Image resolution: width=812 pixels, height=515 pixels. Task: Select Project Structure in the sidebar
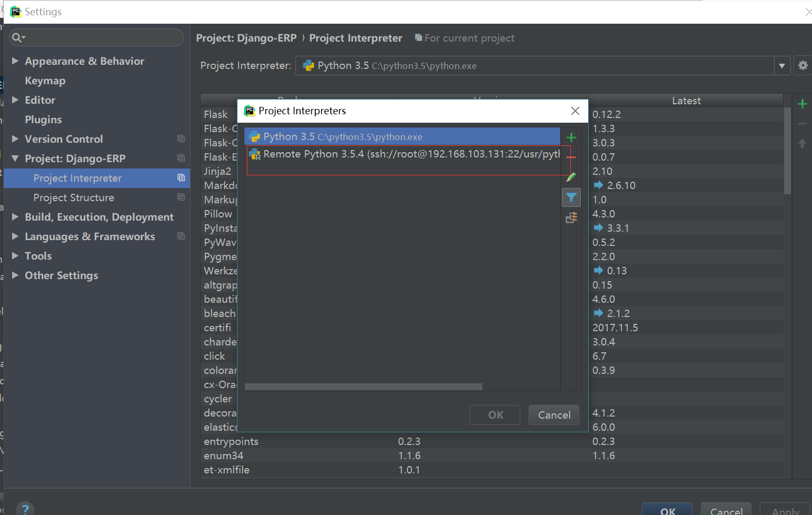[x=74, y=197]
